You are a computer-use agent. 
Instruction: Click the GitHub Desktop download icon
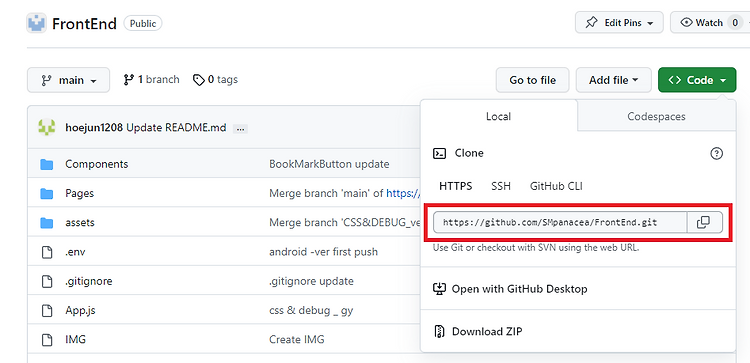tap(439, 289)
